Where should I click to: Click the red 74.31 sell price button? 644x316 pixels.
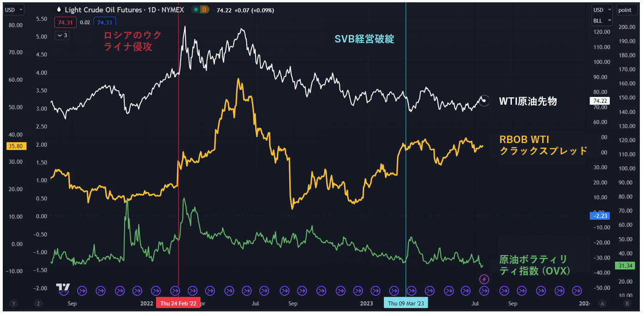[x=65, y=22]
